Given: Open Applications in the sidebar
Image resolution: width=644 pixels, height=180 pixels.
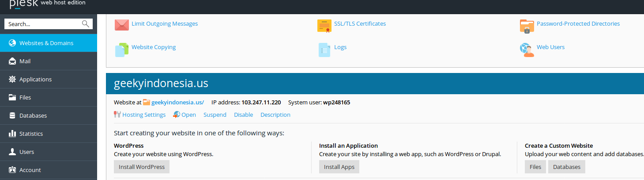Looking at the screenshot, I should (49, 79).
